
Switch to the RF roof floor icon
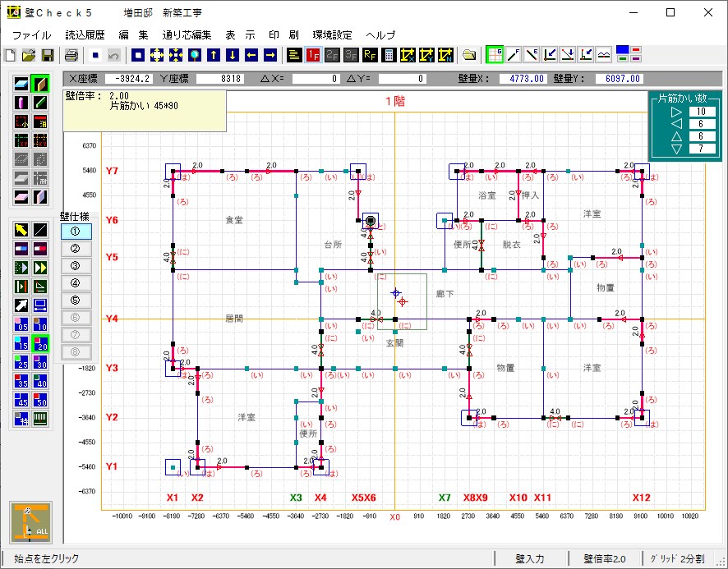click(x=370, y=56)
